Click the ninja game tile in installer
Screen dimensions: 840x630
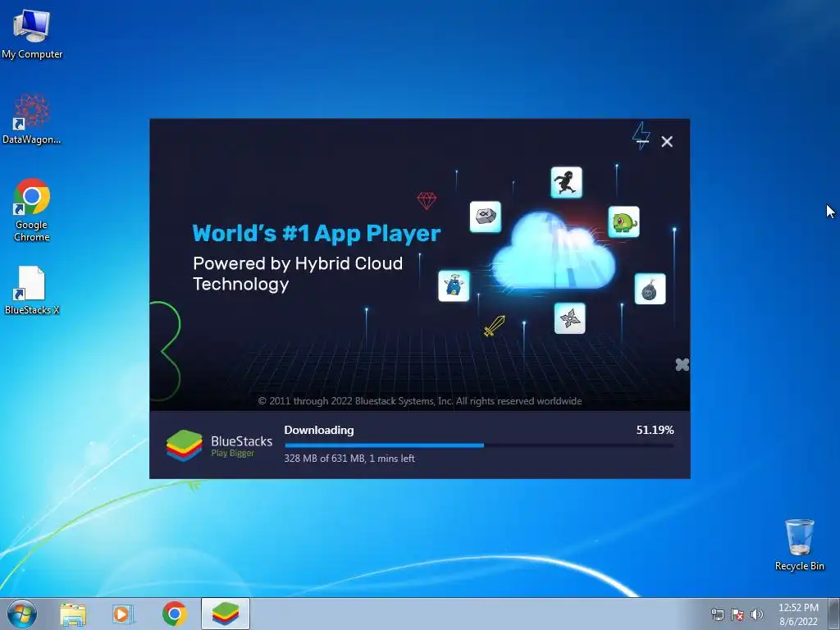[x=566, y=182]
